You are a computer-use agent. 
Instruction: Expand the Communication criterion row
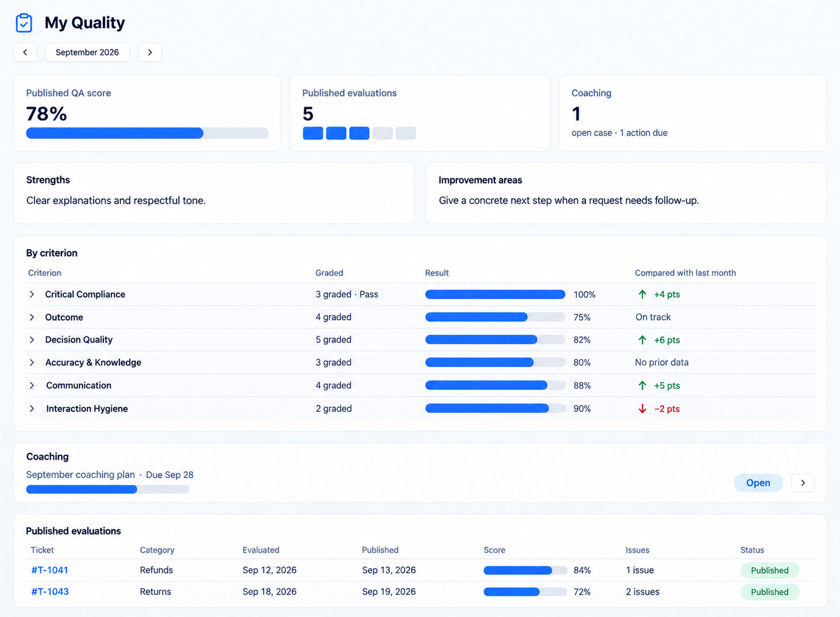(32, 386)
